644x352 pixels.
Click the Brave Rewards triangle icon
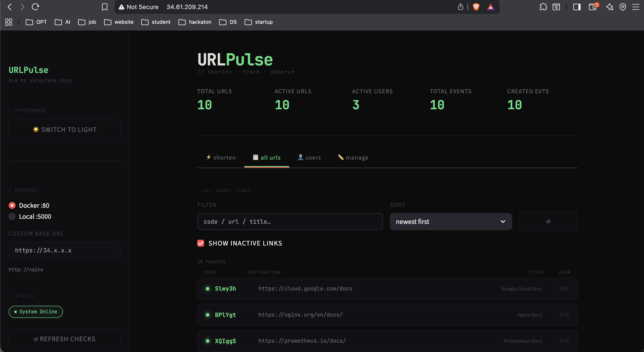tap(491, 7)
